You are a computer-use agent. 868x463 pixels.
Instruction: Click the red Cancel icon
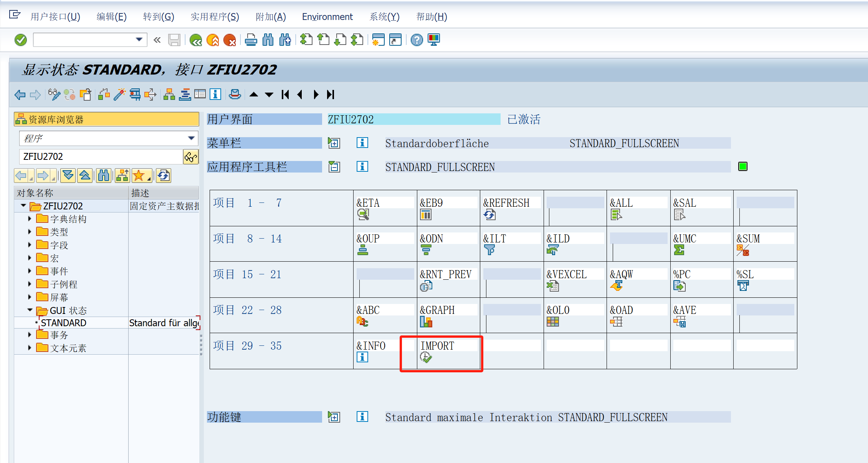(x=230, y=40)
